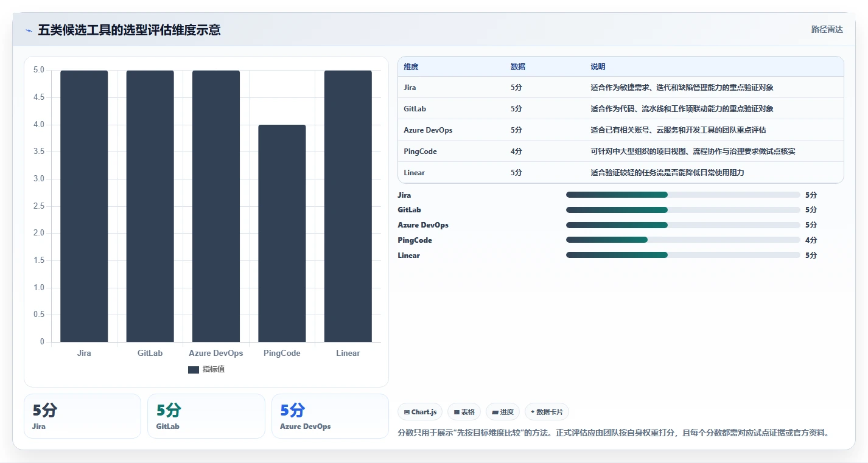
Task: Select the 表格 tag chip
Action: point(464,412)
